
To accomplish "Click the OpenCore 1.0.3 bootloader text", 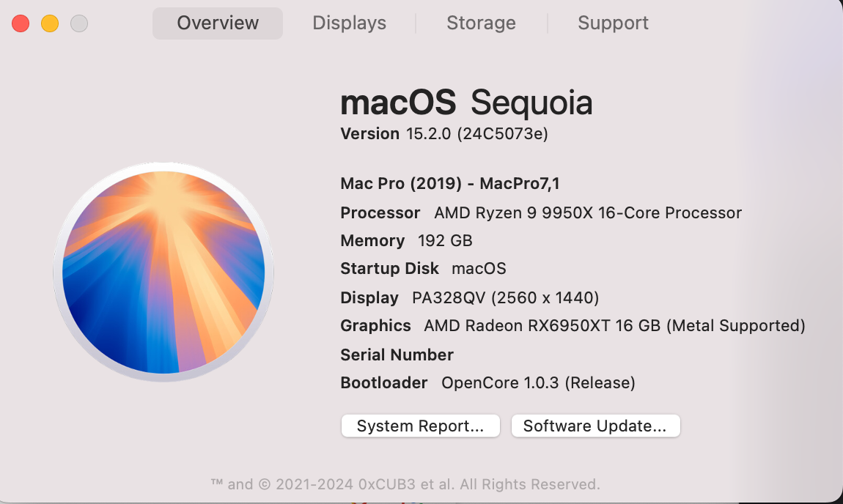I will (538, 383).
